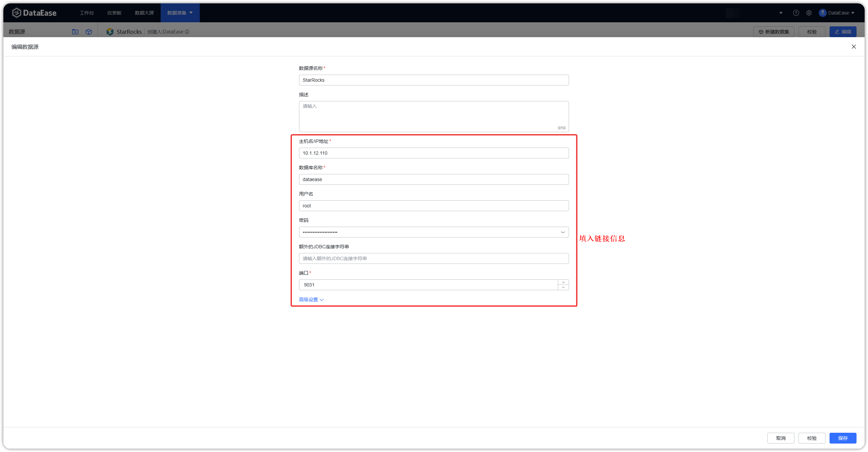Click the DataEase logo icon

click(x=17, y=13)
